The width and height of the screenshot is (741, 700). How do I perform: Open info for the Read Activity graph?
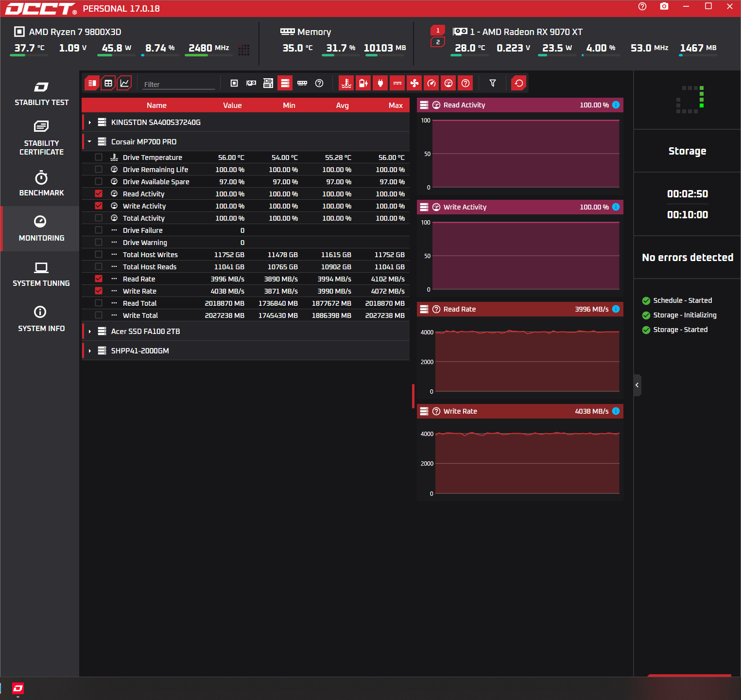616,105
